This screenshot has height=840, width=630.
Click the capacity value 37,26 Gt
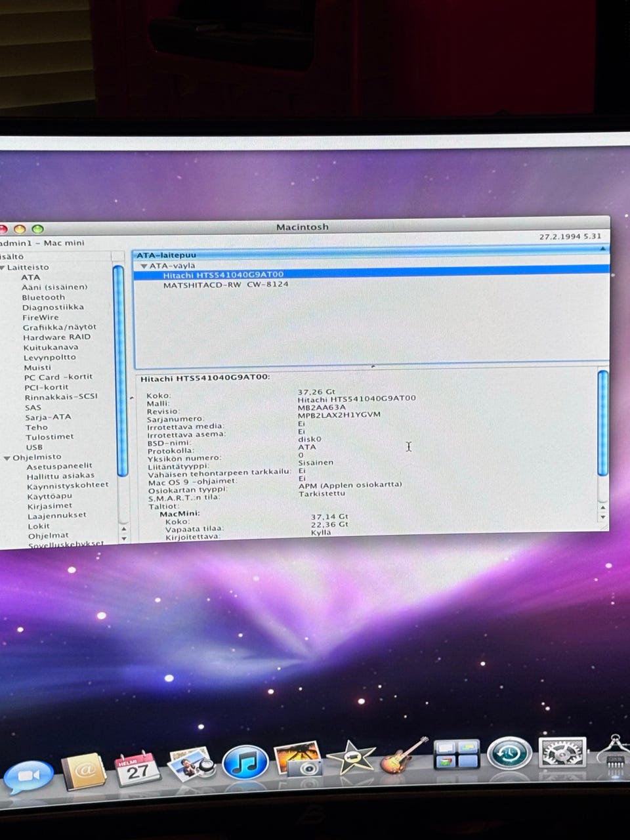[316, 392]
